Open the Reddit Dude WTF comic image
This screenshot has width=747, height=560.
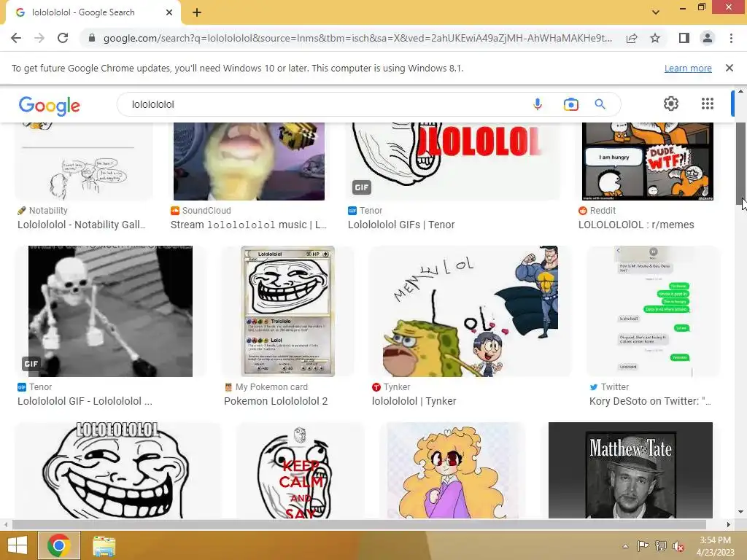click(x=648, y=161)
